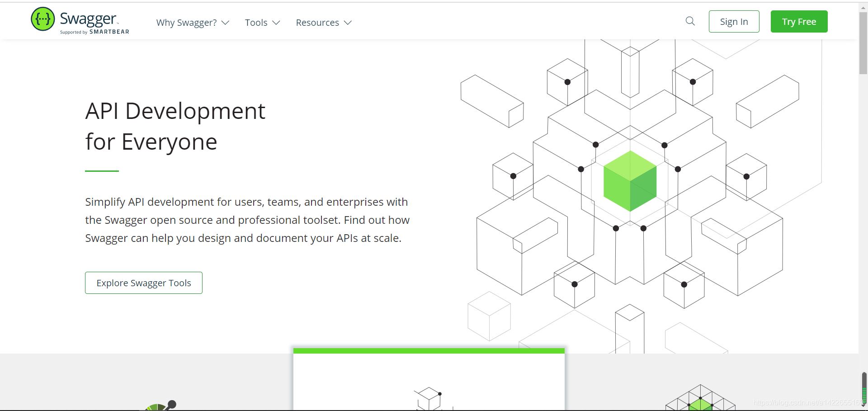Expand the Resources dropdown
This screenshot has width=868, height=411.
(324, 23)
